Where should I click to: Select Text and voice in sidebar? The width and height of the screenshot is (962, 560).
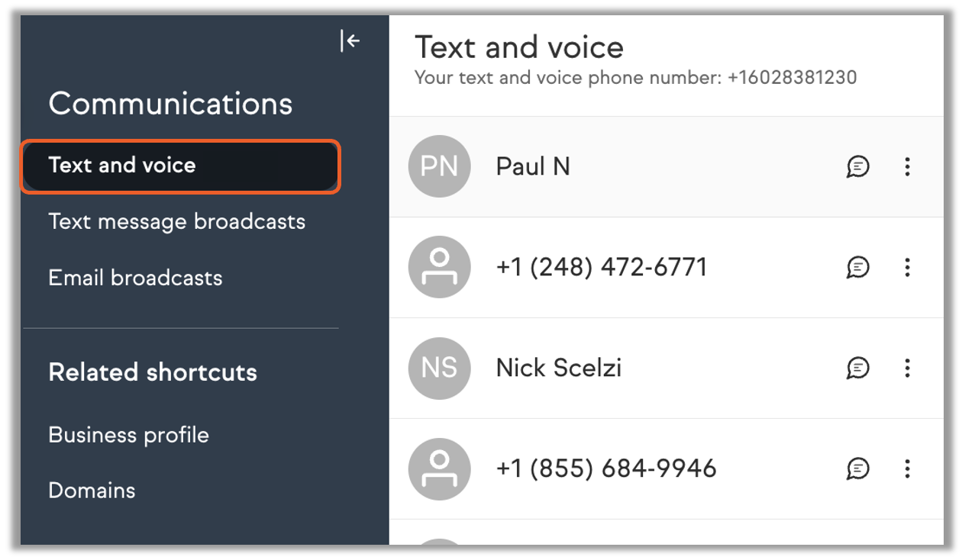pos(122,166)
